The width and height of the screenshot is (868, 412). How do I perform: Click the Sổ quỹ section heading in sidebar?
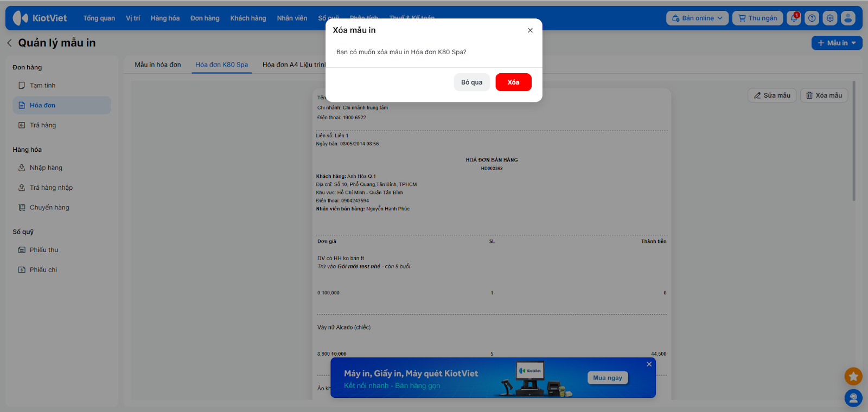[23, 232]
